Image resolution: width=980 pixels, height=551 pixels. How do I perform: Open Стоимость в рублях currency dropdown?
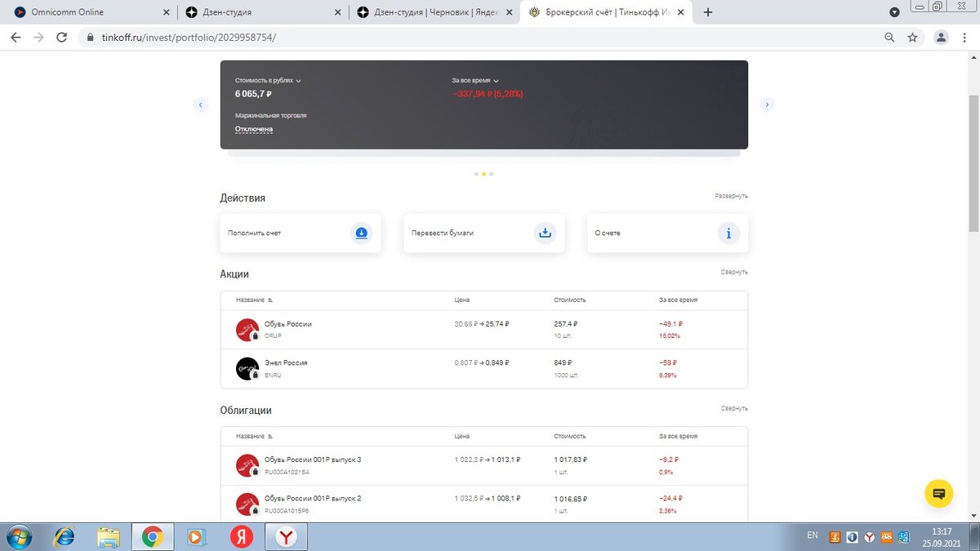coord(268,81)
